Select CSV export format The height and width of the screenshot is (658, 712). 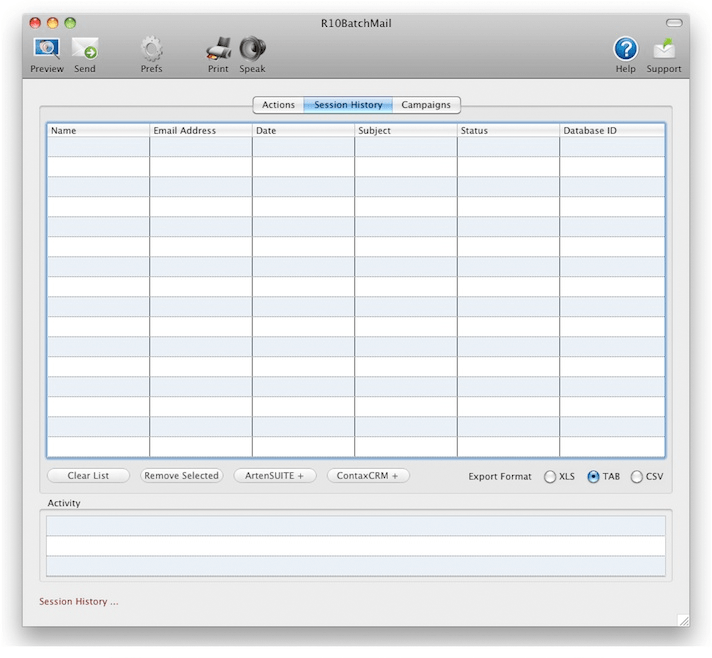point(637,476)
